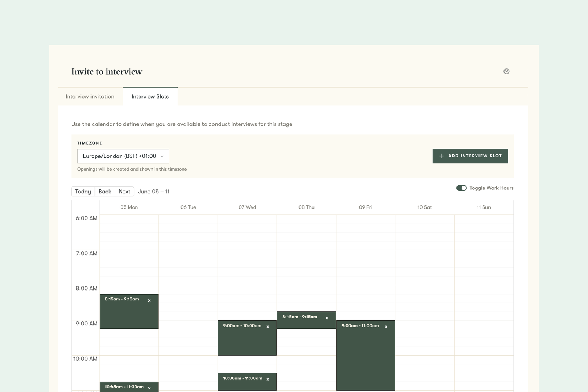The width and height of the screenshot is (588, 392).
Task: Close the Invite to interview dialog
Action: (506, 71)
